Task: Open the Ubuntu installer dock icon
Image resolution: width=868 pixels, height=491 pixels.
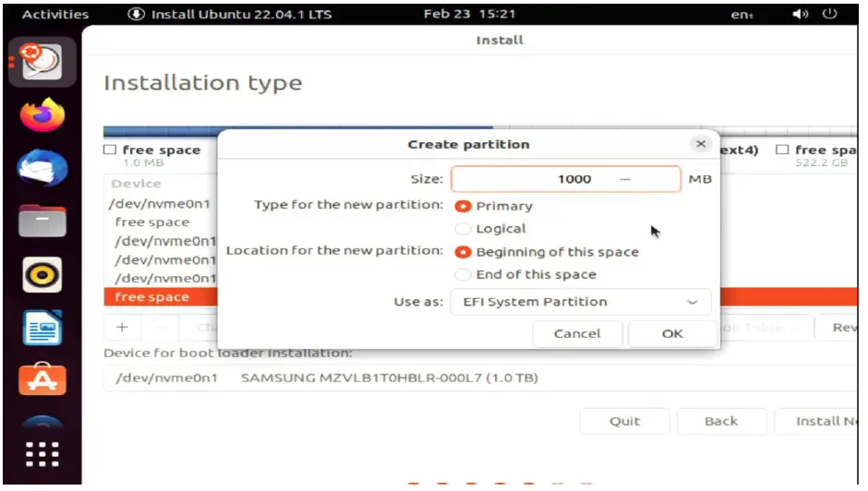Action: pos(42,63)
